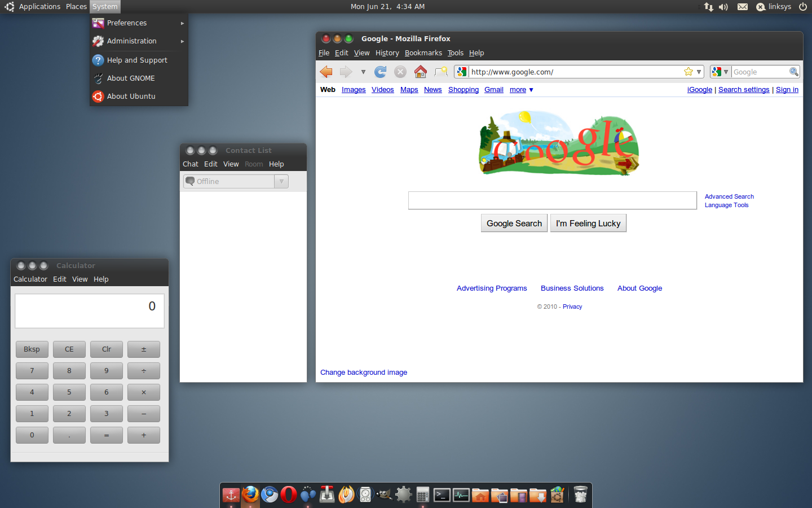Open the search engine selector dropdown
812x508 pixels.
point(720,72)
